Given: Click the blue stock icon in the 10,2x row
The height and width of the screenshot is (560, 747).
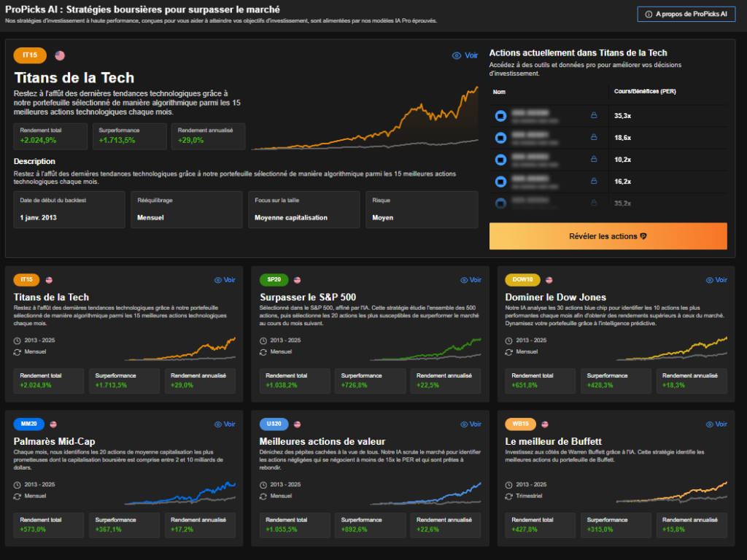Looking at the screenshot, I should pos(500,159).
